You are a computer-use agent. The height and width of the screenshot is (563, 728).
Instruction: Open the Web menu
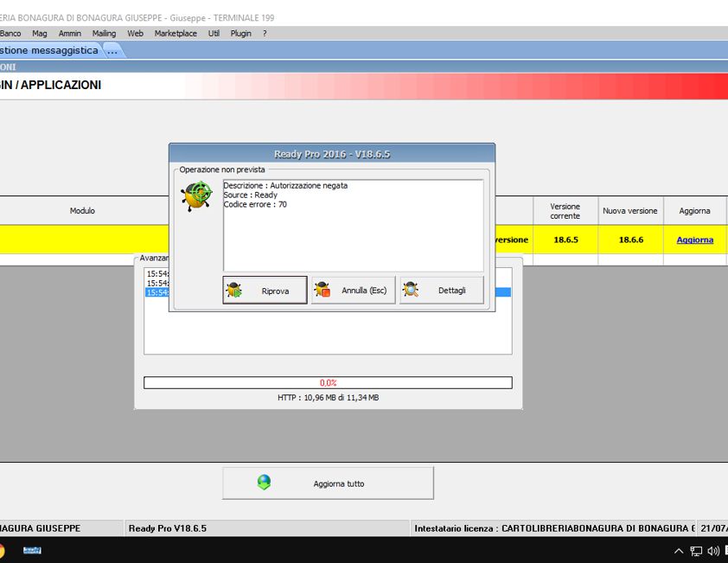(x=135, y=34)
